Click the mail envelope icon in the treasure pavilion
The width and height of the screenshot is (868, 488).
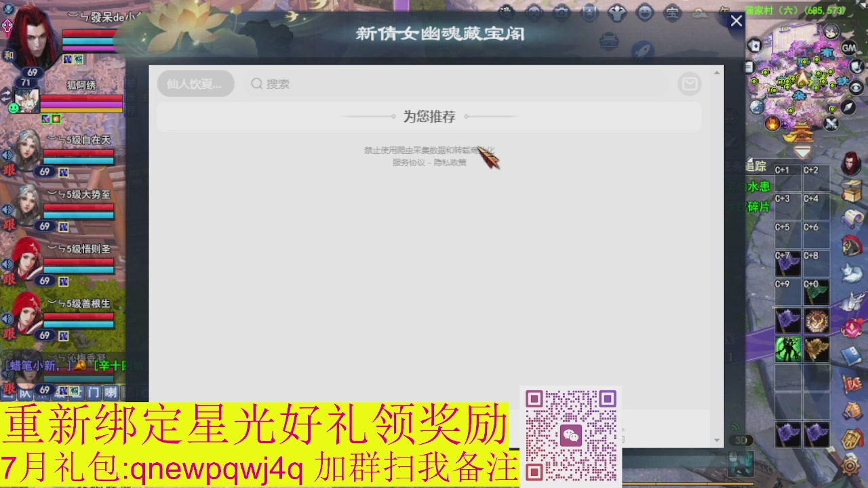(690, 84)
